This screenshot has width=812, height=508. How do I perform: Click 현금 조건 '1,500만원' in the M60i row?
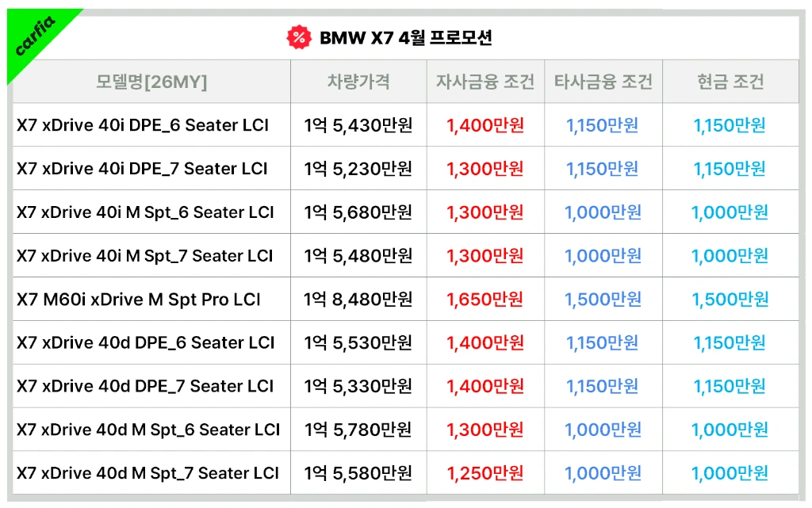730,299
